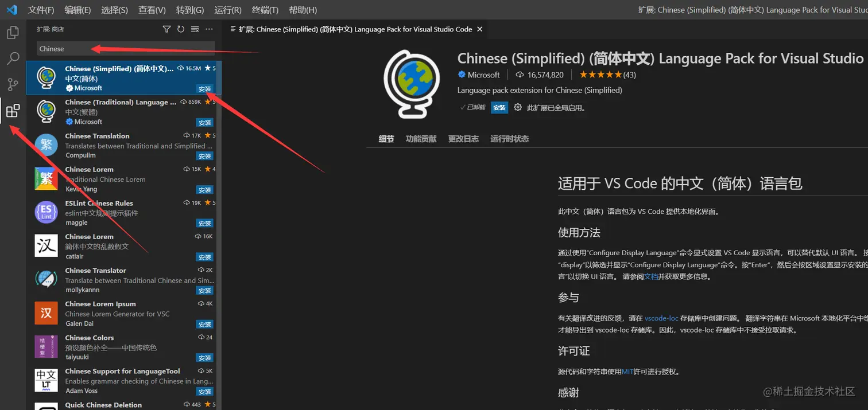
Task: Select the Chinese Lorem Ipsum icon
Action: pos(46,313)
